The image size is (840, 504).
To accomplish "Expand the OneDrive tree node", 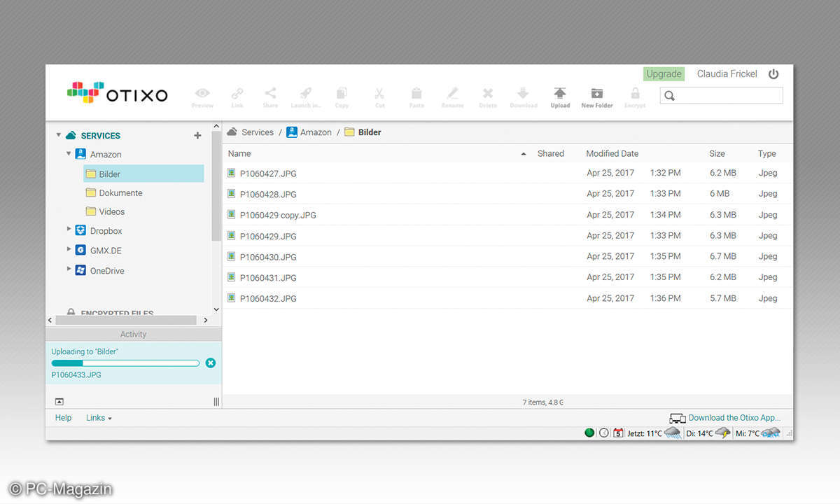I will (69, 269).
